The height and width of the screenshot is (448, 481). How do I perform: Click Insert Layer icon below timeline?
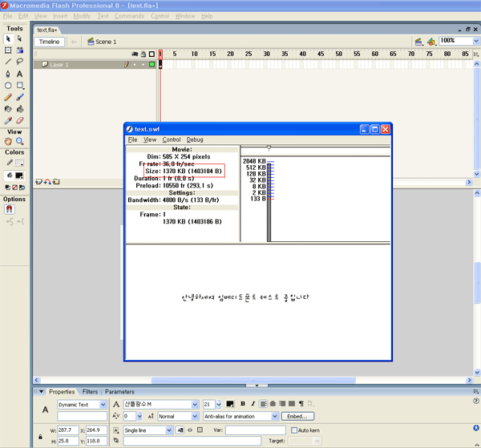point(38,182)
